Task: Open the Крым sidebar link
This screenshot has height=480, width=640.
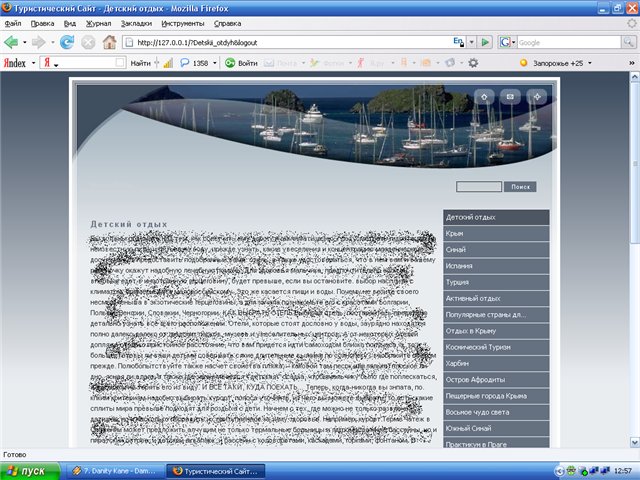Action: pyautogui.click(x=496, y=233)
